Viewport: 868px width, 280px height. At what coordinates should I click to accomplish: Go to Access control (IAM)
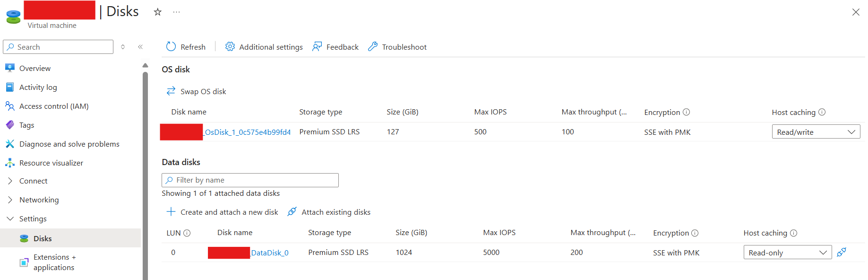[54, 106]
